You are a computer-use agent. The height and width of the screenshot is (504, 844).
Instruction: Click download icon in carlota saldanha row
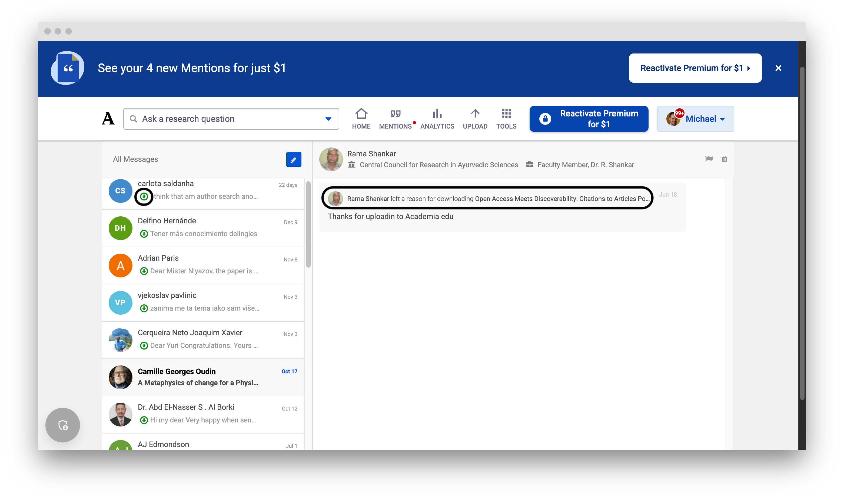144,196
